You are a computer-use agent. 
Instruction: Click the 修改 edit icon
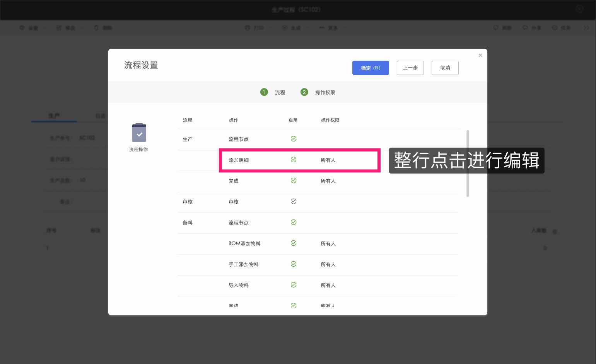click(58, 27)
